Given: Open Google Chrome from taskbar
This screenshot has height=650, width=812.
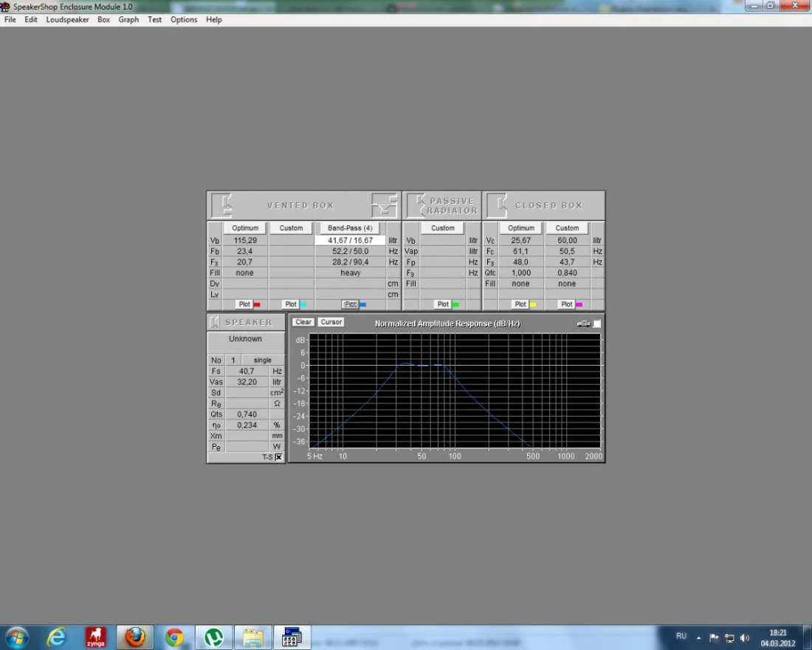Looking at the screenshot, I should (174, 637).
